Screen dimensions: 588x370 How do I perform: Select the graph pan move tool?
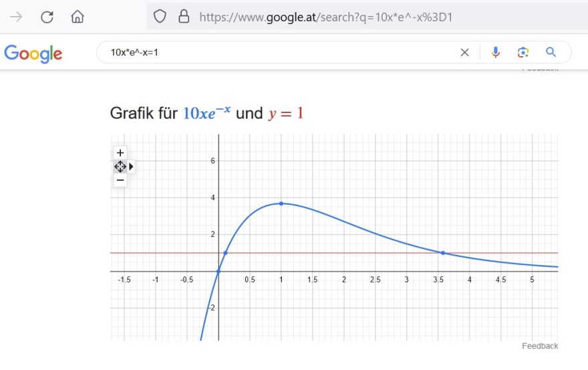click(120, 167)
